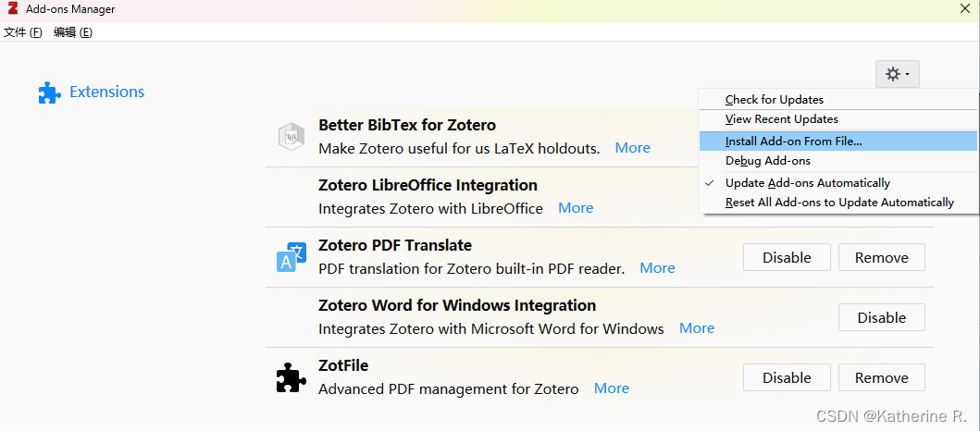The width and height of the screenshot is (980, 431).
Task: Open the gear tools dropdown
Action: pyautogui.click(x=897, y=74)
